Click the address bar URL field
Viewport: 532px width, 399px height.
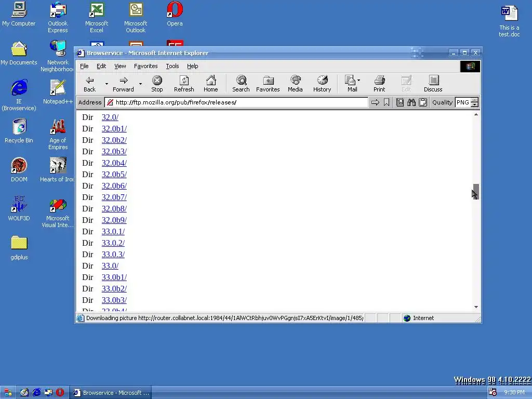pyautogui.click(x=236, y=102)
